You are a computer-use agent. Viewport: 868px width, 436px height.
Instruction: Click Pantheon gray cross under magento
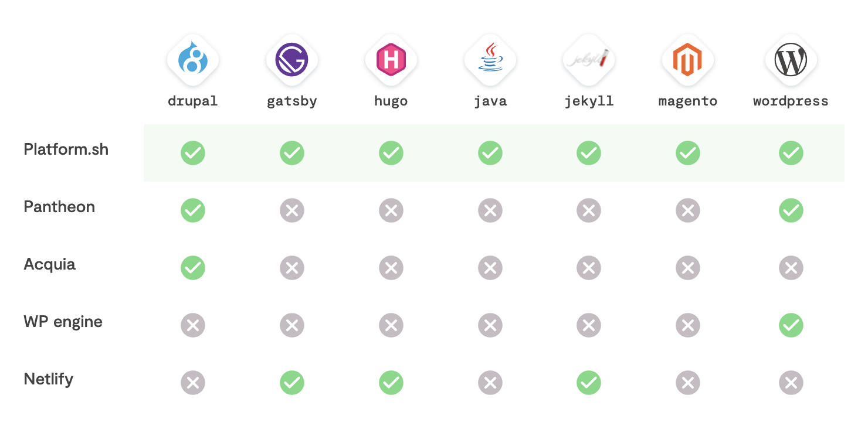688,210
